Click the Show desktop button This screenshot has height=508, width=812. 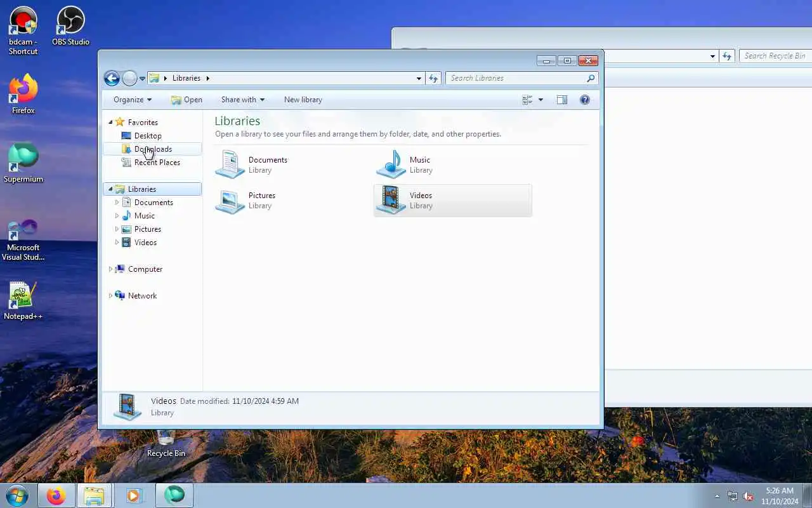pos(808,495)
